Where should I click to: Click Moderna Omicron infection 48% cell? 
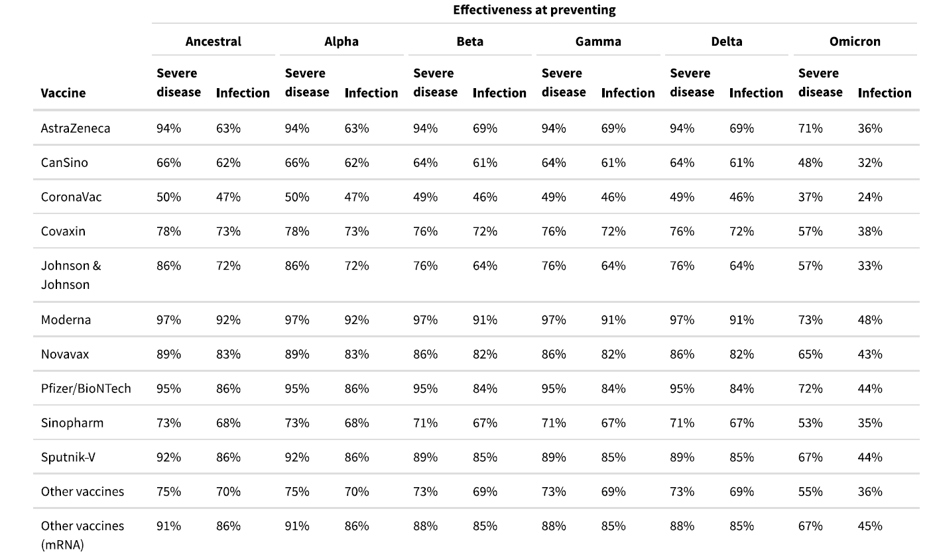[x=870, y=319]
